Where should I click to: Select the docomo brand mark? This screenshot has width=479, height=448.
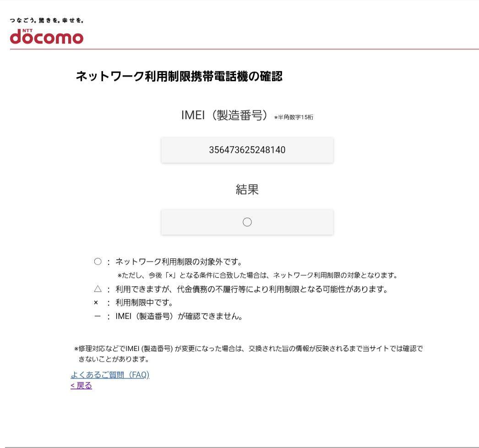pos(46,36)
